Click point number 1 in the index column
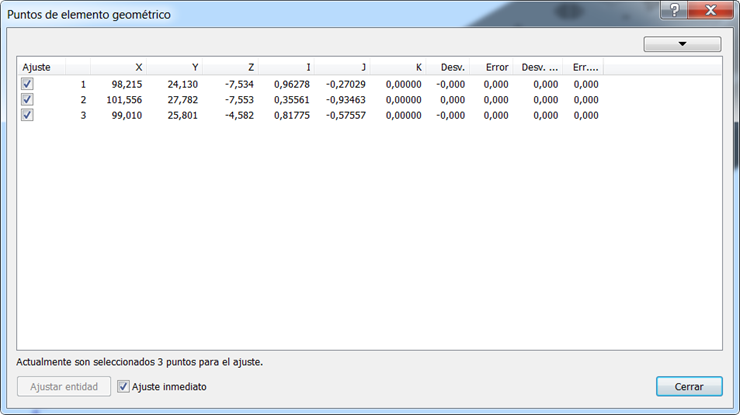 [83, 85]
